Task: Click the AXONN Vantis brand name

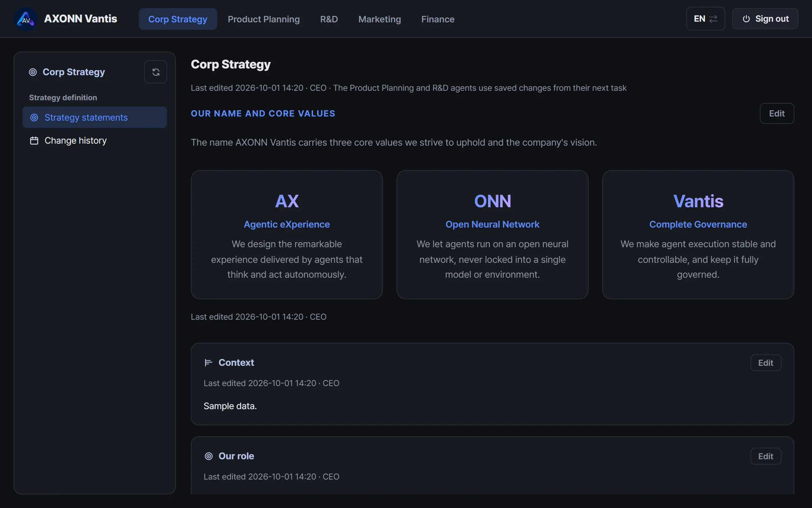Action: pyautogui.click(x=81, y=19)
